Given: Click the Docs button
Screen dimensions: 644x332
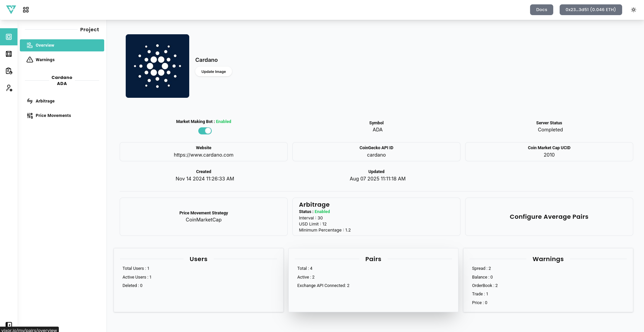Looking at the screenshot, I should (541, 10).
